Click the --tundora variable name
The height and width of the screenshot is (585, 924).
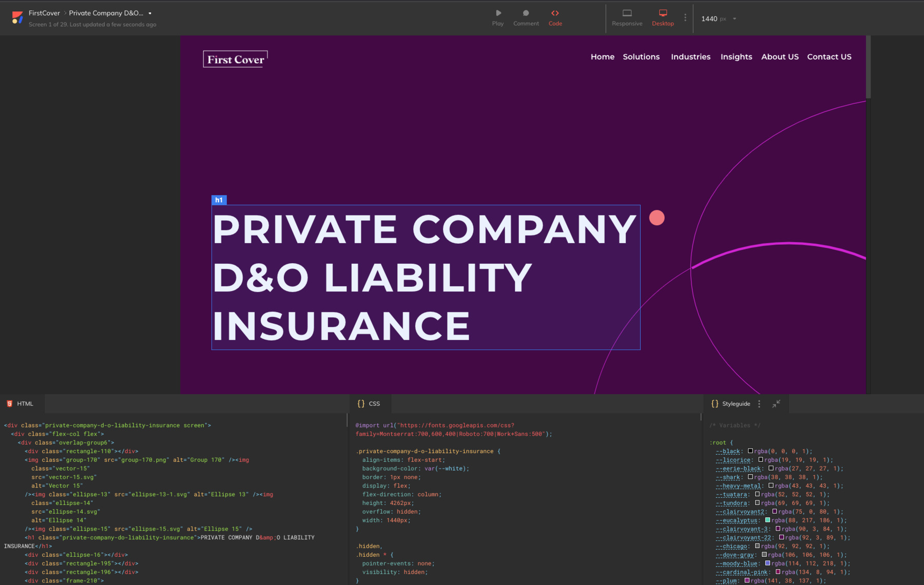coord(731,503)
